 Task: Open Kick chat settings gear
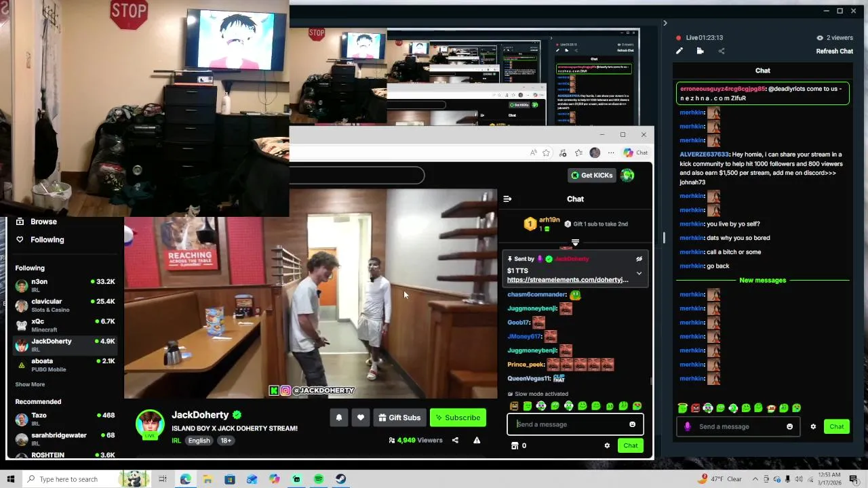coord(607,445)
